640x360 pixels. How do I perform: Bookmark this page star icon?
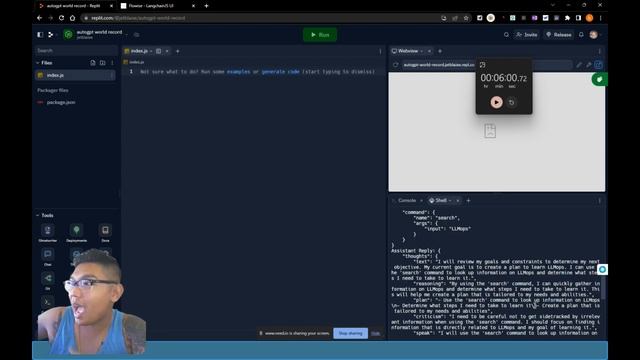click(x=466, y=18)
